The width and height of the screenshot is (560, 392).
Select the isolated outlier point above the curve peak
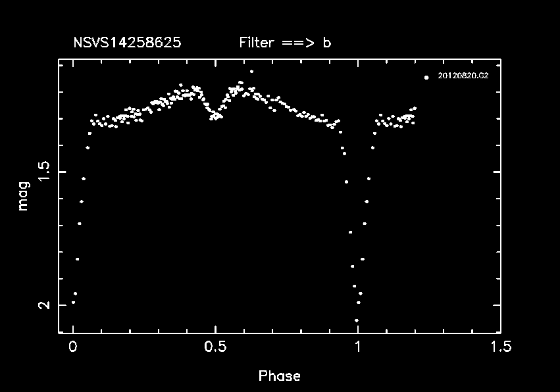point(251,72)
